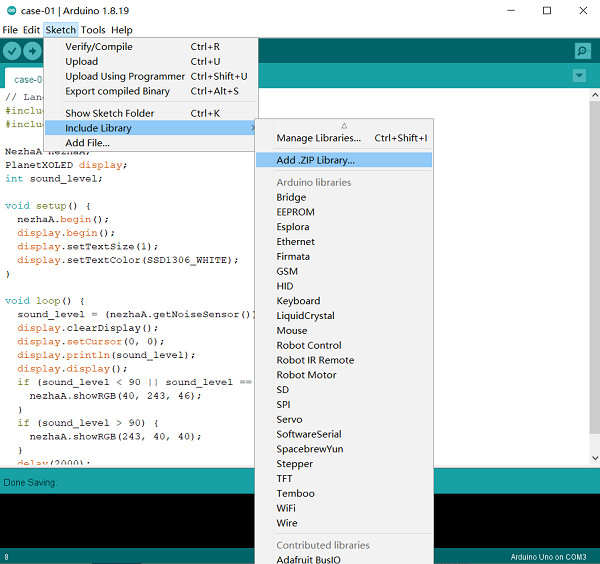Screen dimensions: 600x564
Task: Select Show Sketch Folder
Action: [x=150, y=113]
